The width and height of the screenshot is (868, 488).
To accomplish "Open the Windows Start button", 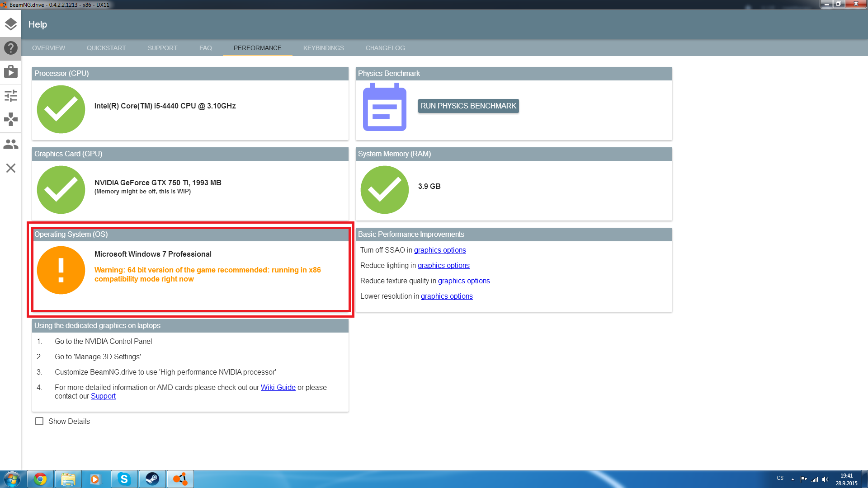I will point(12,479).
